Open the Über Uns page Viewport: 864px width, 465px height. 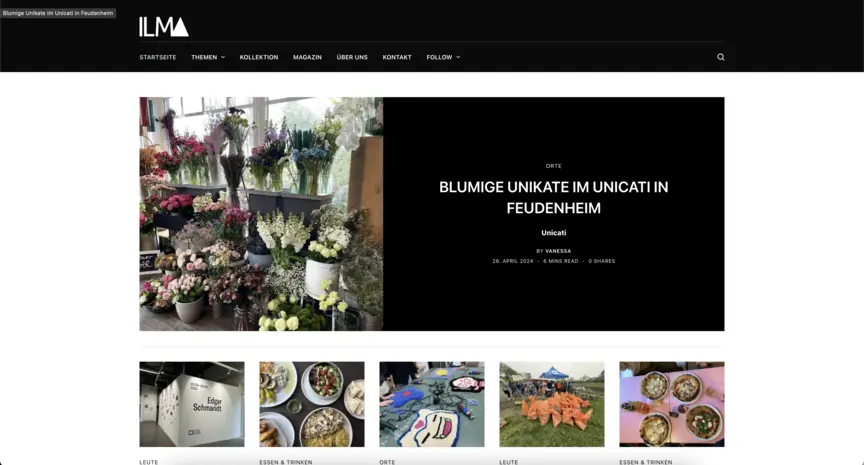click(352, 57)
